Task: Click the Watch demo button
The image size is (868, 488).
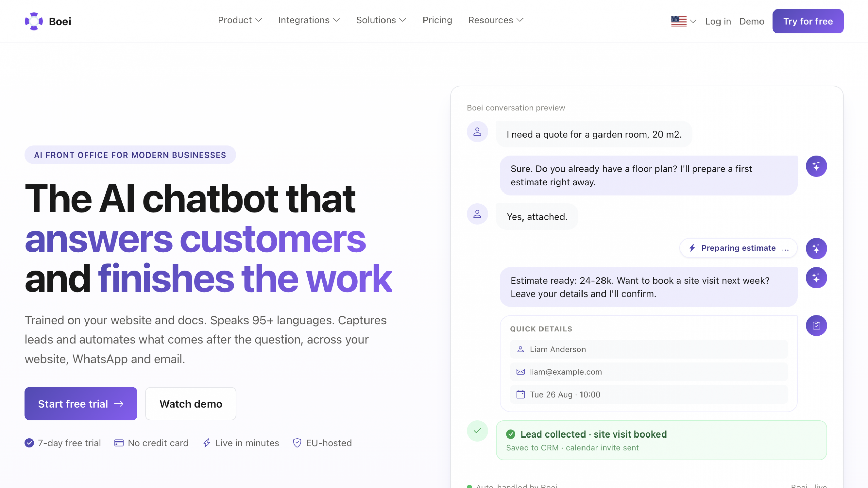Action: (191, 404)
